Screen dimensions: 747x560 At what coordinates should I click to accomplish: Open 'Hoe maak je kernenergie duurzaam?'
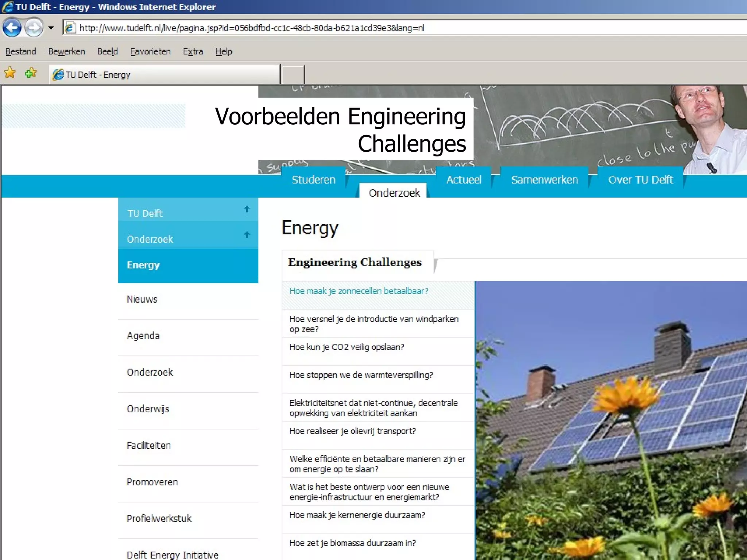[x=378, y=520]
